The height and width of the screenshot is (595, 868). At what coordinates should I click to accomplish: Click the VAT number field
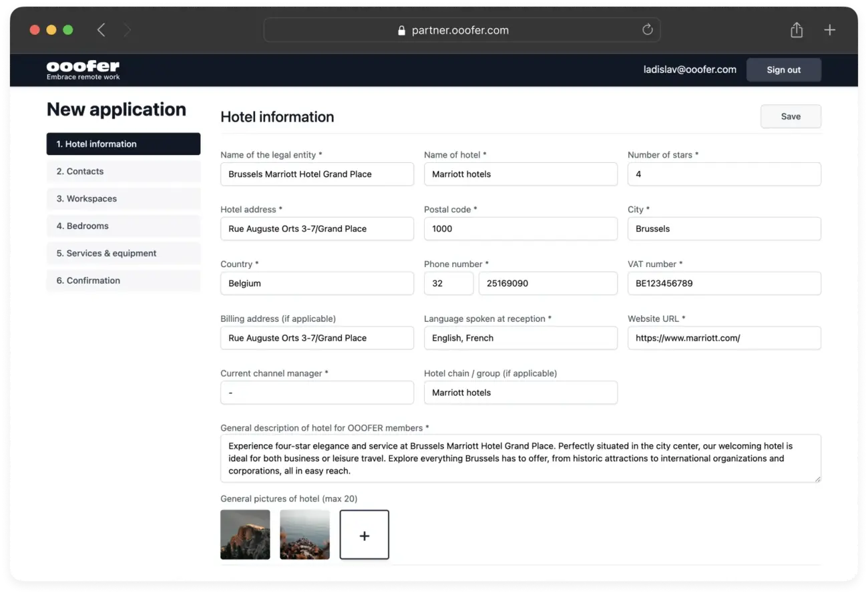coord(724,283)
